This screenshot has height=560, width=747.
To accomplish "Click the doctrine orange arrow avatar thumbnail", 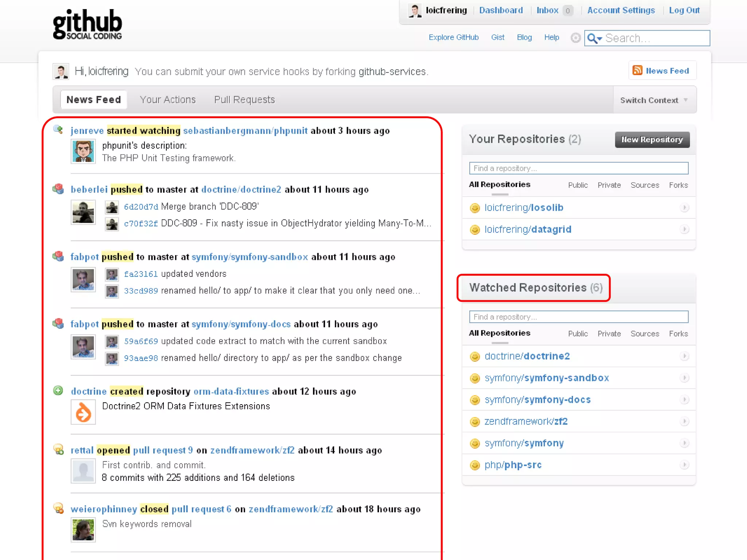I will coord(83,412).
